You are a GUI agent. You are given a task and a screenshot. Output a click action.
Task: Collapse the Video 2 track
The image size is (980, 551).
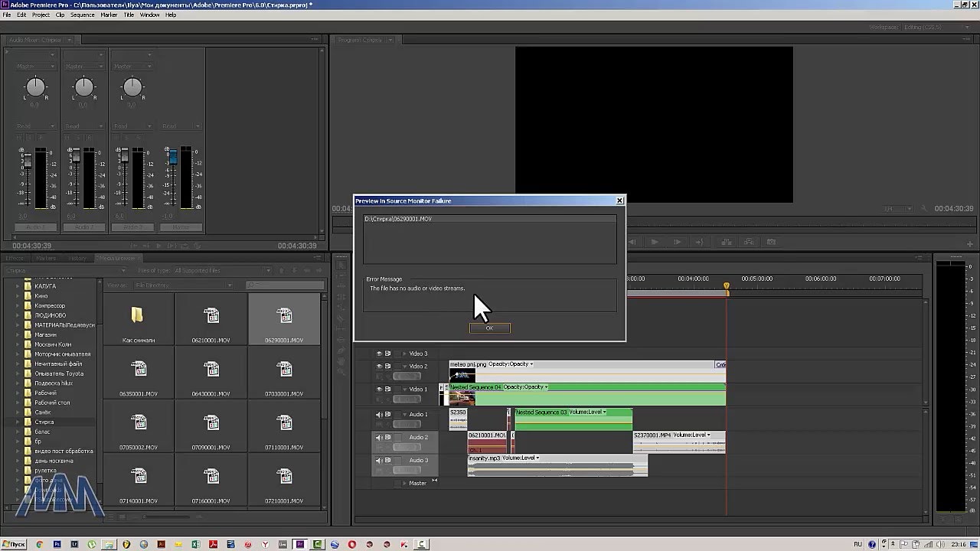[x=404, y=366]
